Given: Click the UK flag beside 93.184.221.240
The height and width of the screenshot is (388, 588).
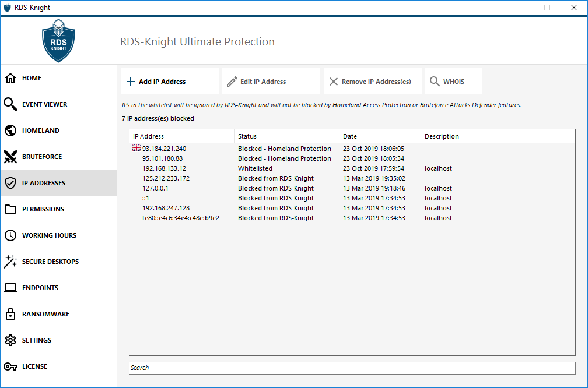Looking at the screenshot, I should (136, 149).
